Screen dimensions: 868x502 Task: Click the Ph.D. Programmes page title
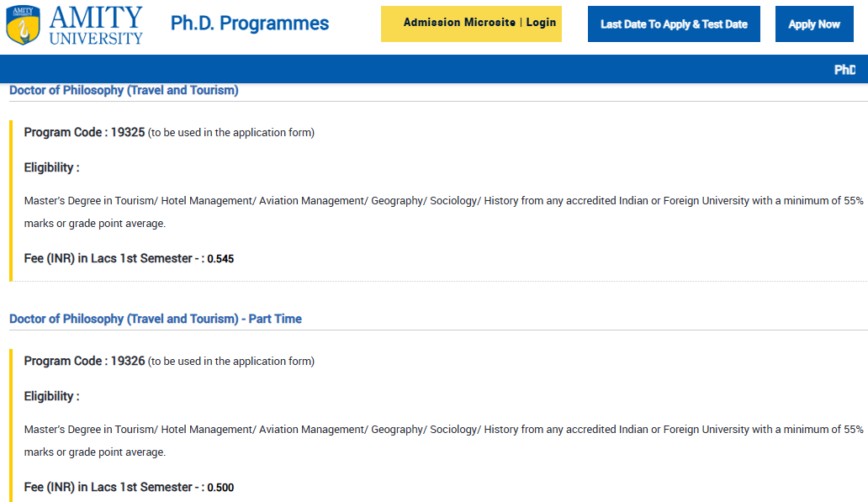250,24
